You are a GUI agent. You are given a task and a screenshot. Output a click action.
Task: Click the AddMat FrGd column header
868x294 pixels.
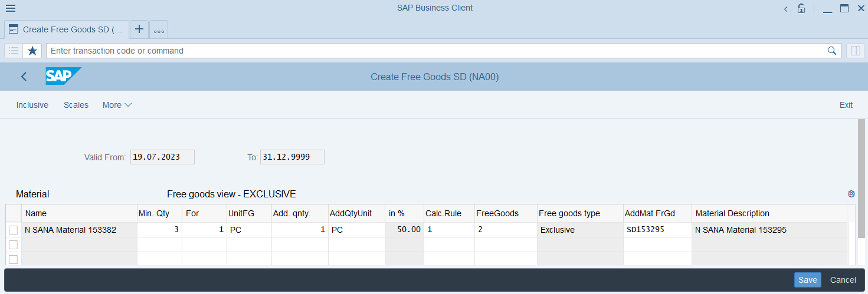pos(657,213)
